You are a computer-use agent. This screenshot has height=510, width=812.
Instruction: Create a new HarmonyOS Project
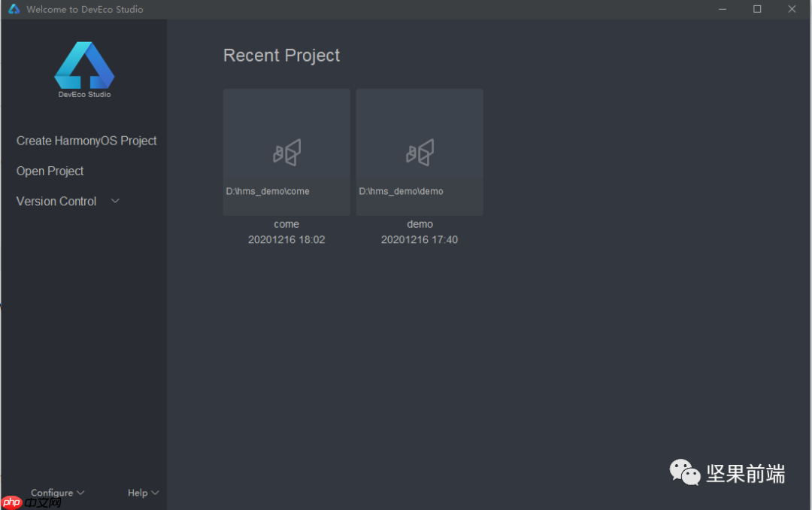pos(86,141)
